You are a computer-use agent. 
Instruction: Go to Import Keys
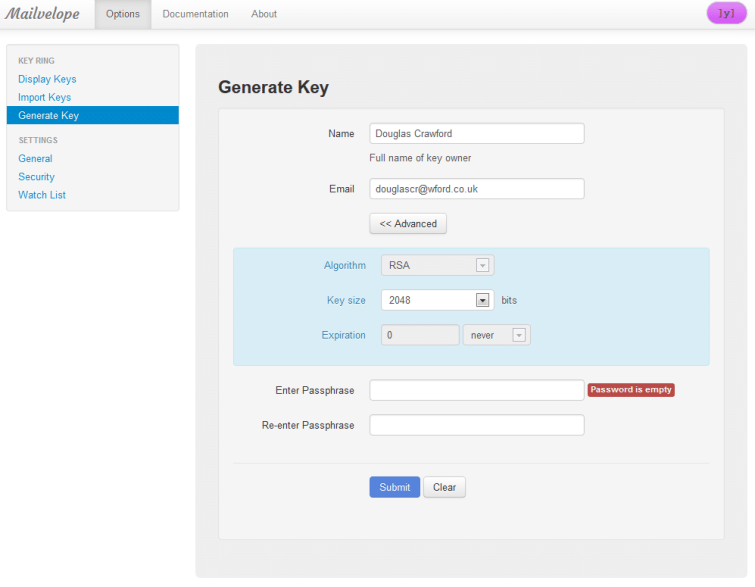[45, 97]
